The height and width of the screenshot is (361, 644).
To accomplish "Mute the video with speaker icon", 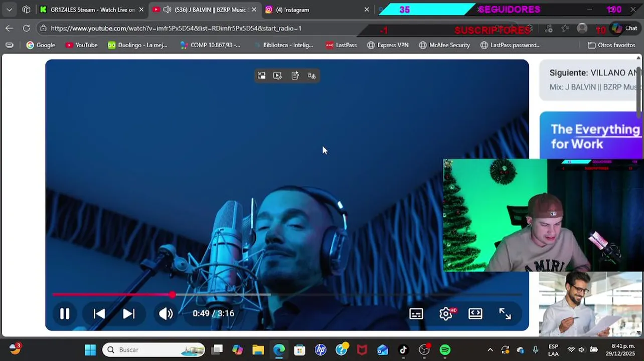I will tap(166, 314).
